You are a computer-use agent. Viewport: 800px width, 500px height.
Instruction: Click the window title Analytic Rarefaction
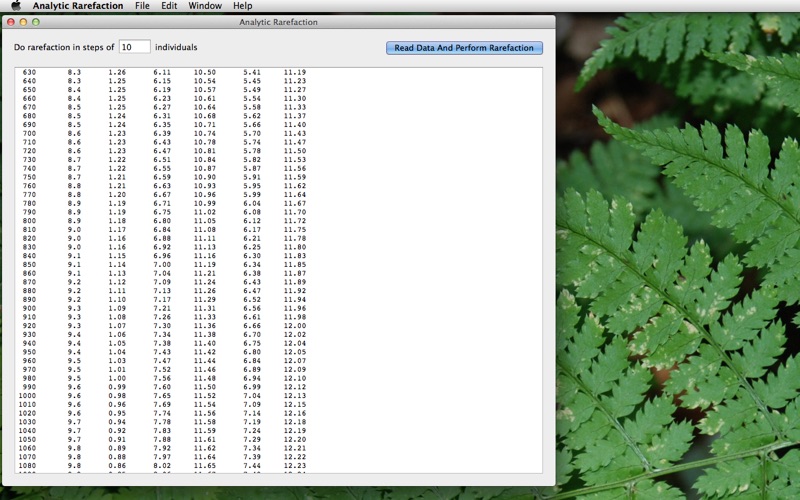click(279, 22)
